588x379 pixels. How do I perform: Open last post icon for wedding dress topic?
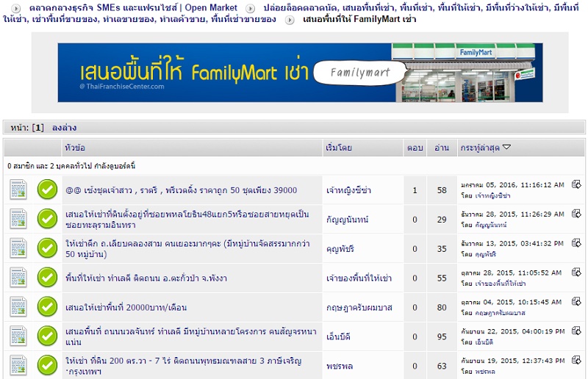click(576, 184)
